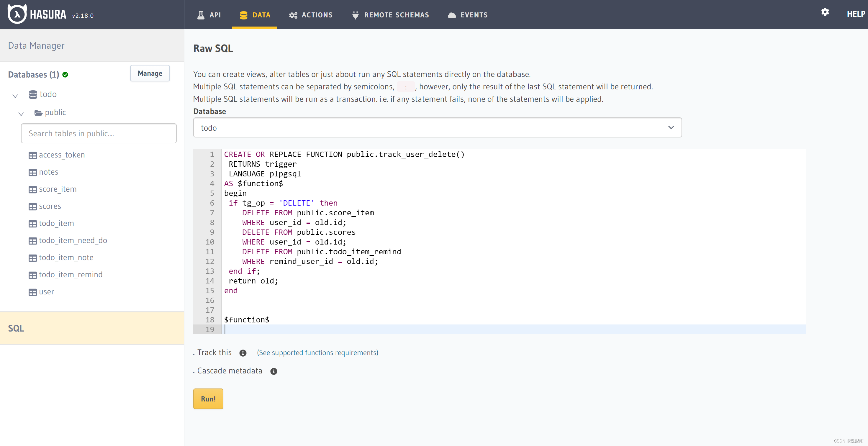This screenshot has height=446, width=868.
Task: Open the Events tab
Action: click(x=467, y=15)
